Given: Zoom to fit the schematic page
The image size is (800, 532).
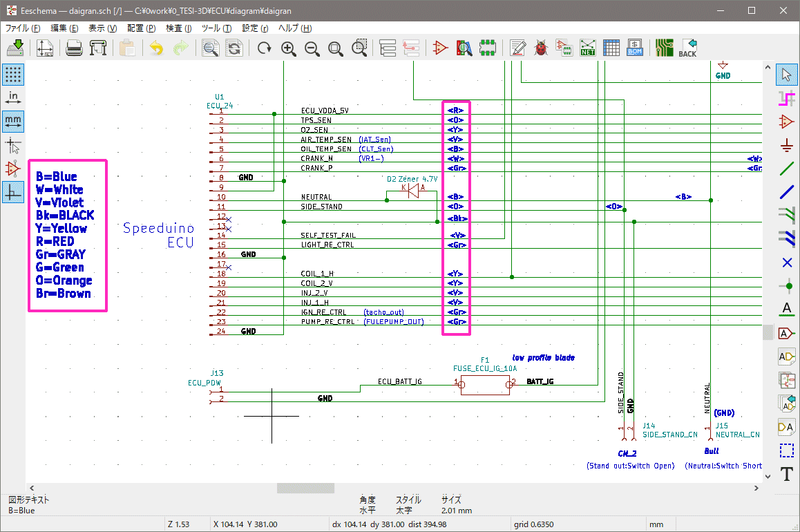Looking at the screenshot, I should [x=335, y=48].
